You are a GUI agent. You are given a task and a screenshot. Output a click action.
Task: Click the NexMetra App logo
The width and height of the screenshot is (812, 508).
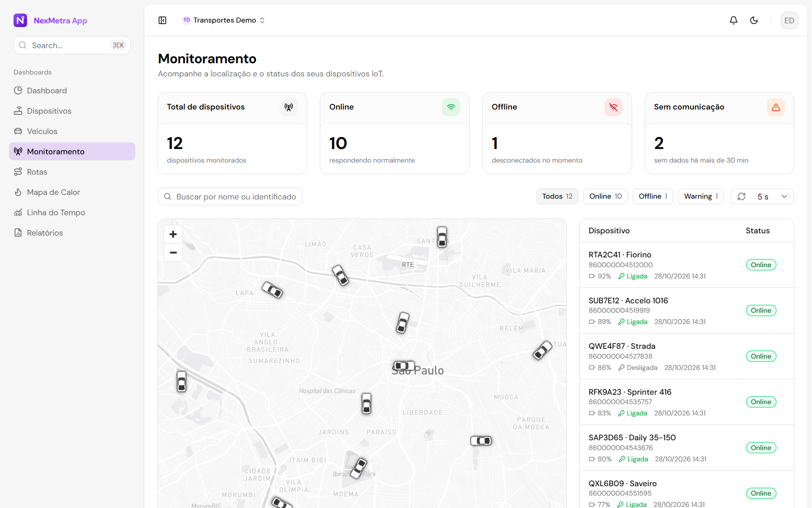(20, 20)
